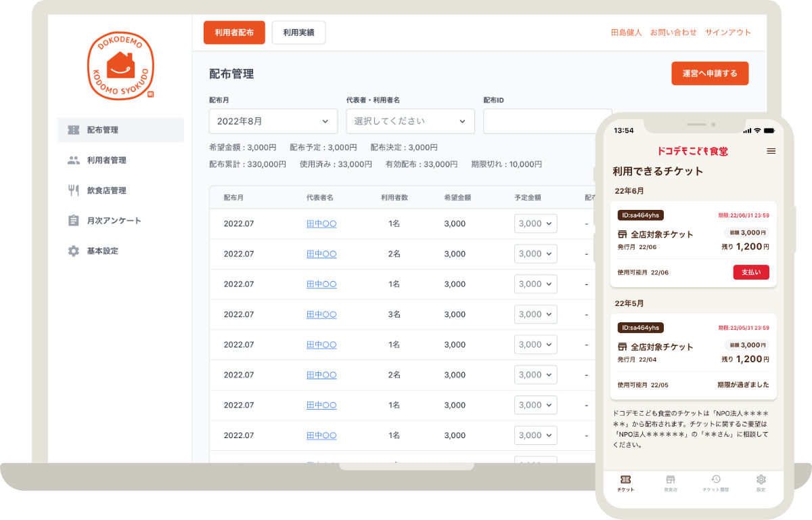Tap the 設定 gear in phone nav
812x520 pixels.
point(761,480)
